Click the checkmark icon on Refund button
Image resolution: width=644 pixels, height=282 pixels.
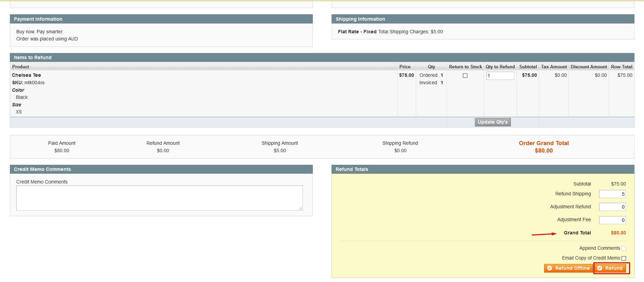click(x=600, y=268)
